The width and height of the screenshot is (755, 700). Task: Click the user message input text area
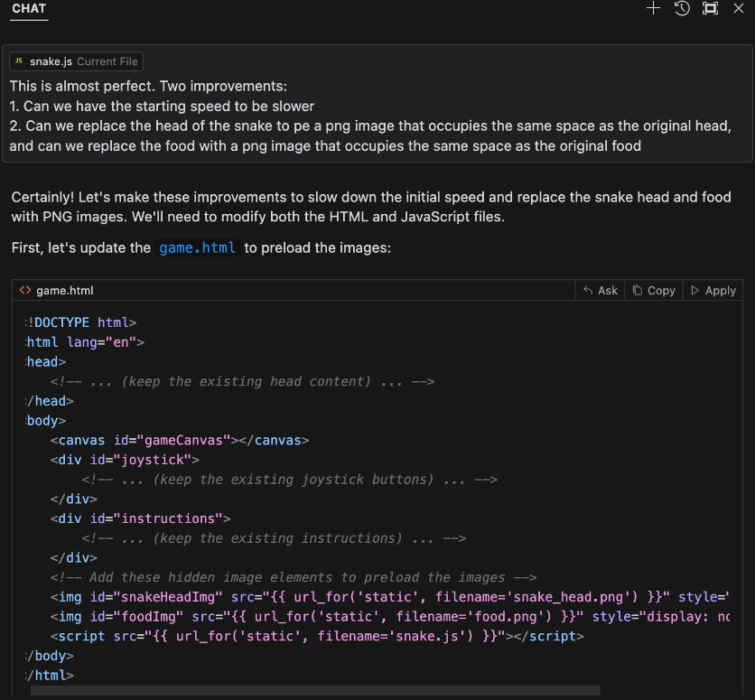[377, 116]
